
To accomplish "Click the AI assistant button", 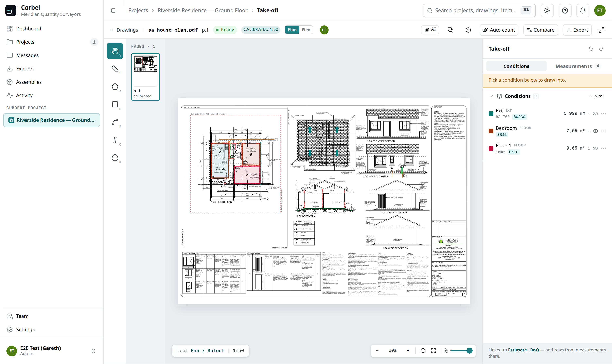I will coord(430,30).
